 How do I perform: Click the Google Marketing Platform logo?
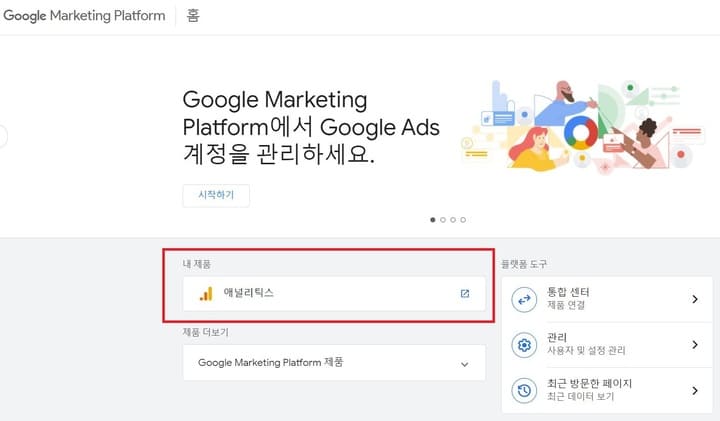coord(84,16)
